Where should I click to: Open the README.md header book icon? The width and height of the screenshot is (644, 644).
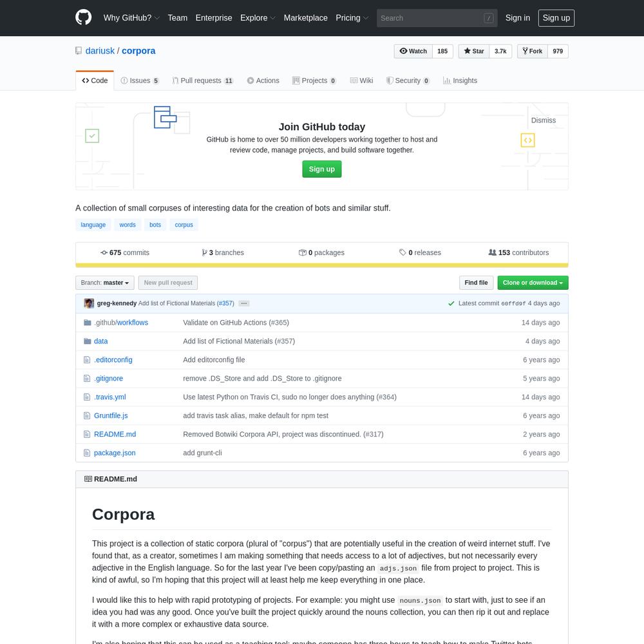click(88, 479)
